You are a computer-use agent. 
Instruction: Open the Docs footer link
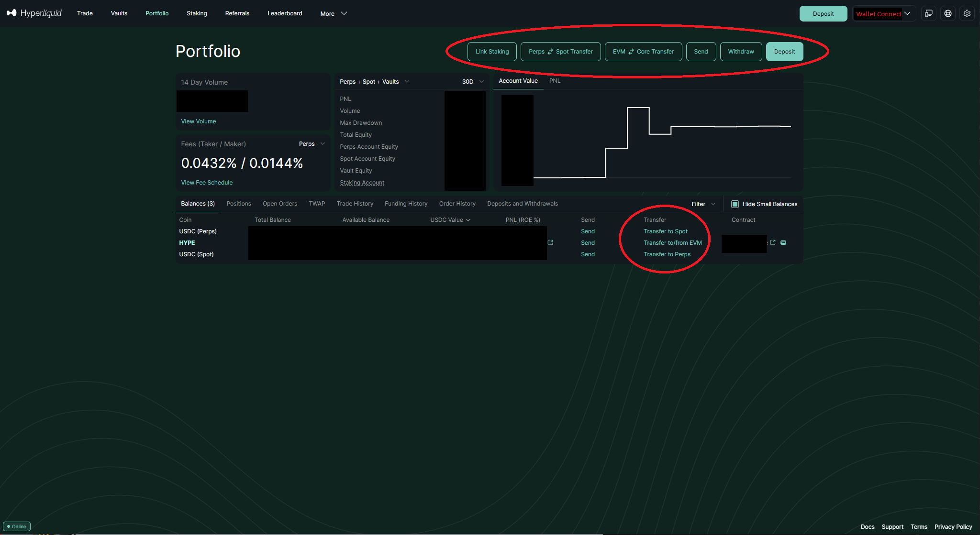tap(867, 527)
